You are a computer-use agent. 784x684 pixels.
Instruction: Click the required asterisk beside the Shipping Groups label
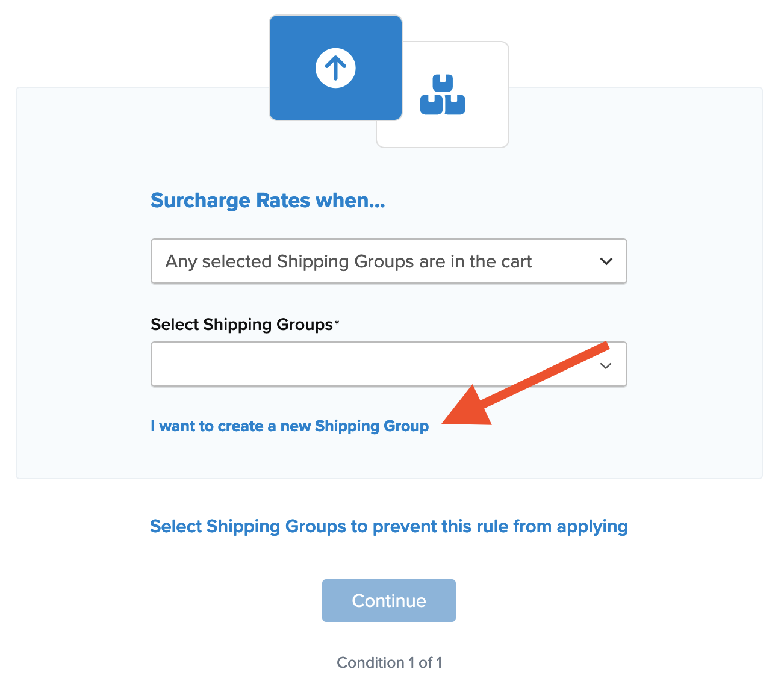pos(337,323)
